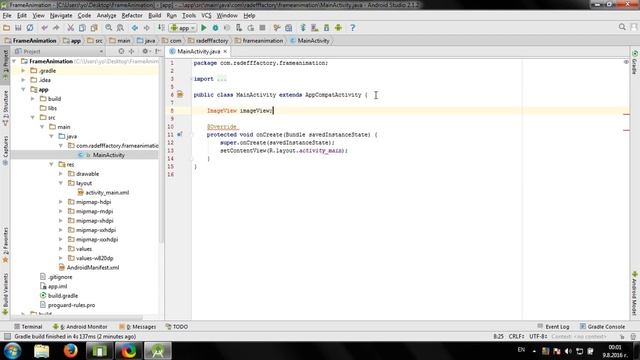The height and width of the screenshot is (360, 640).
Task: Open the Project view selector dropdown
Action: pyautogui.click(x=59, y=51)
